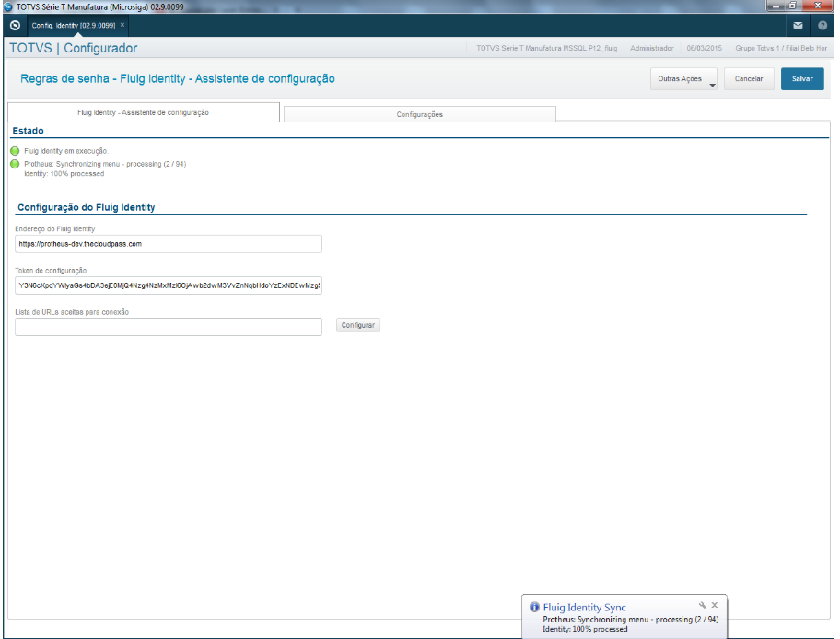This screenshot has width=840, height=639.
Task: Click the Fluig Identity Sync title
Action: [585, 608]
